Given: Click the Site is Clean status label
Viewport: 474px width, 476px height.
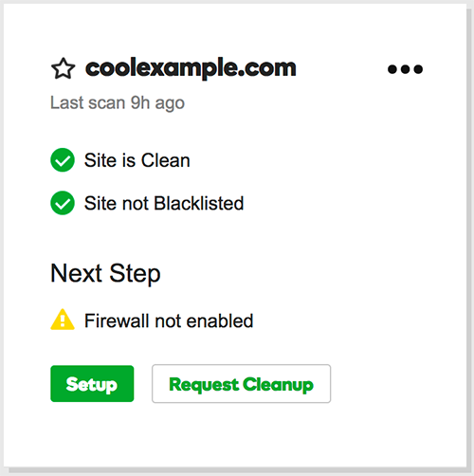Looking at the screenshot, I should click(137, 160).
